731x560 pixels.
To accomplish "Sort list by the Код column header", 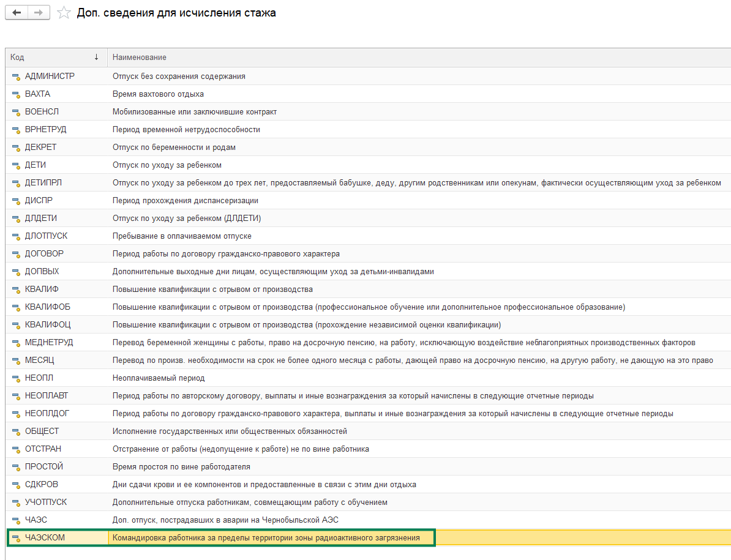I will coord(56,58).
